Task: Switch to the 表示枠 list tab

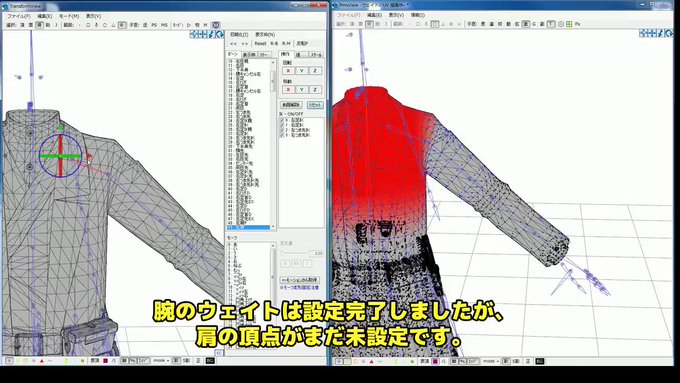Action: (248, 55)
